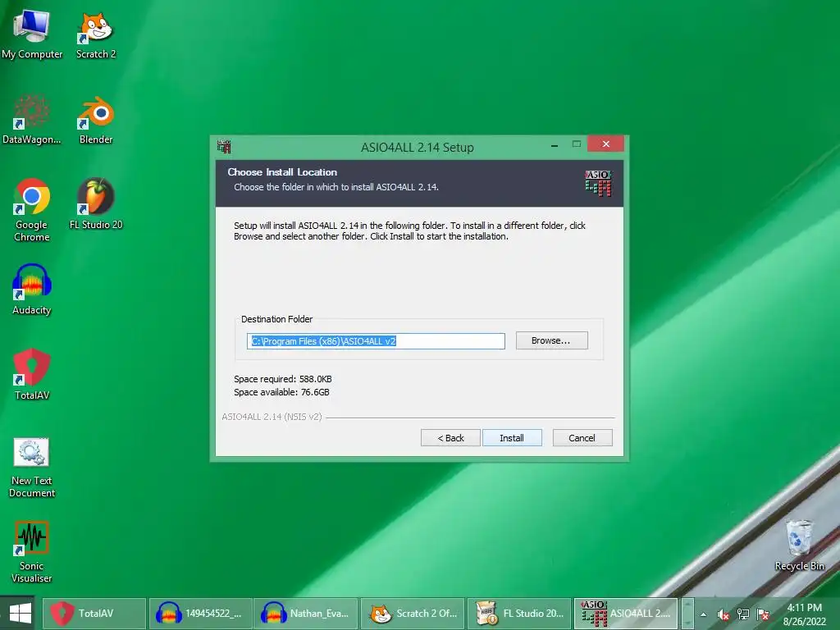Launch Scratch 2 desktop shortcut
The image size is (840, 630).
pyautogui.click(x=96, y=34)
